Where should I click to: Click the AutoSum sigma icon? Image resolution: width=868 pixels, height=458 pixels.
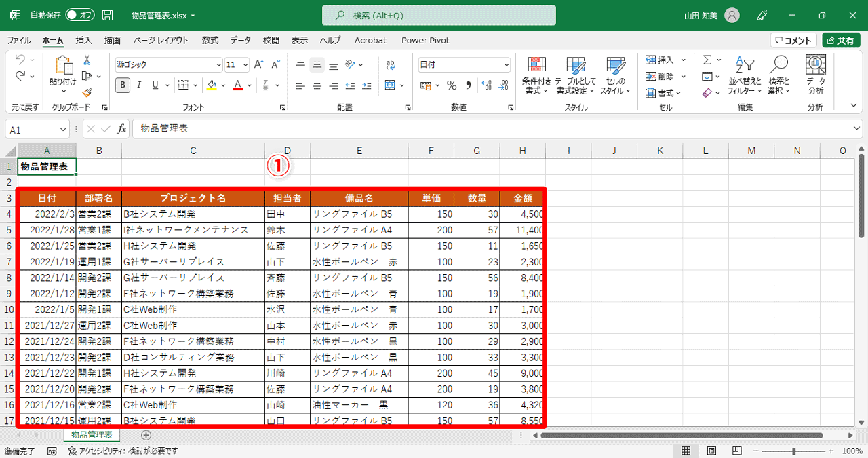coord(707,60)
